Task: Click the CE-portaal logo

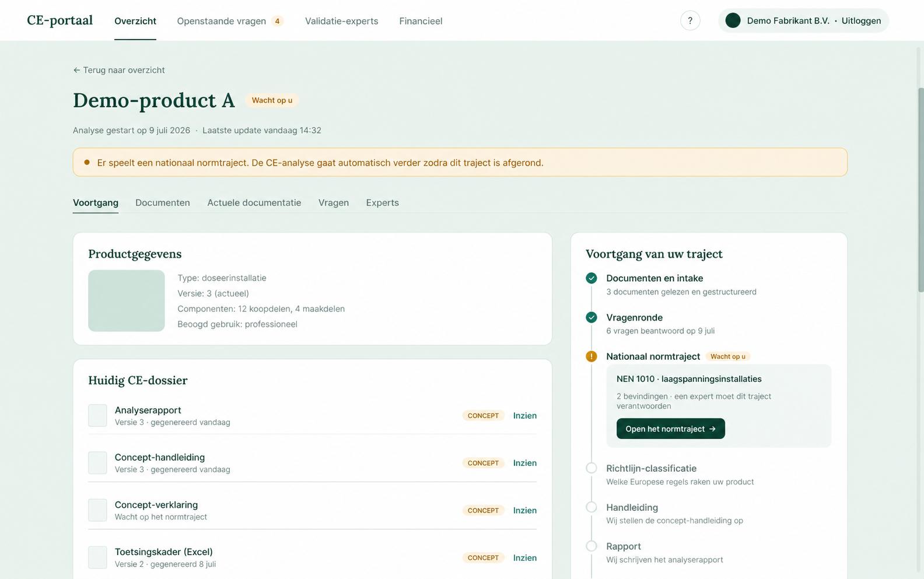Action: [60, 20]
